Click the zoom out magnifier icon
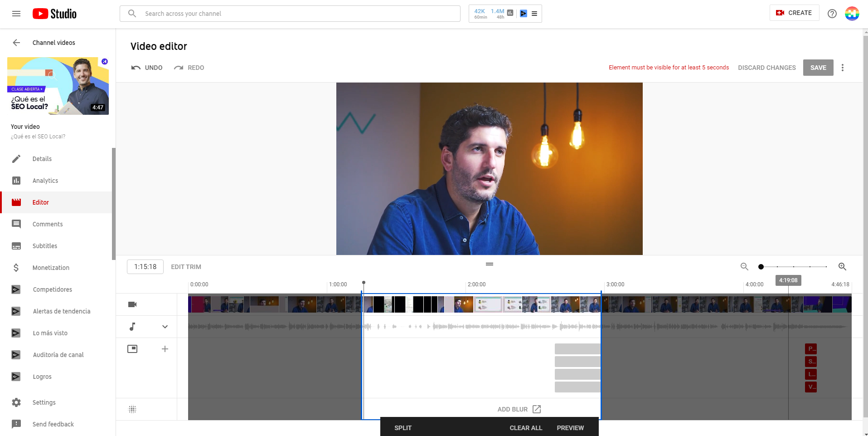 tap(744, 267)
